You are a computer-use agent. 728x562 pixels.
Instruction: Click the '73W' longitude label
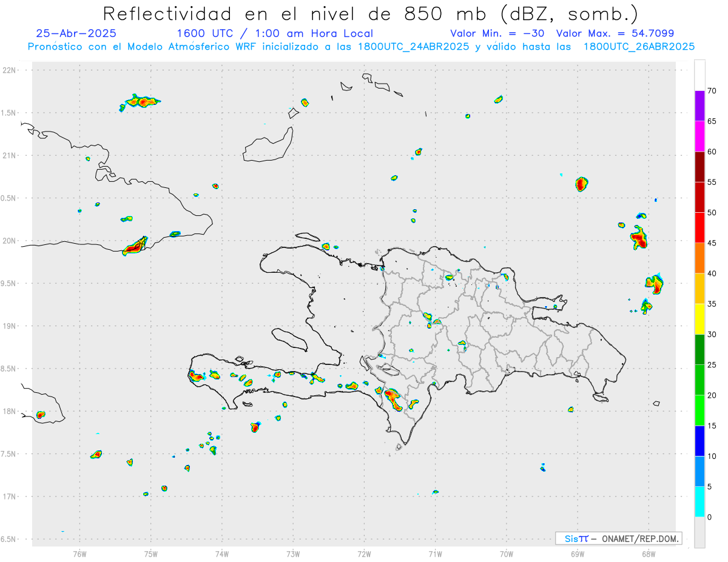coord(293,554)
